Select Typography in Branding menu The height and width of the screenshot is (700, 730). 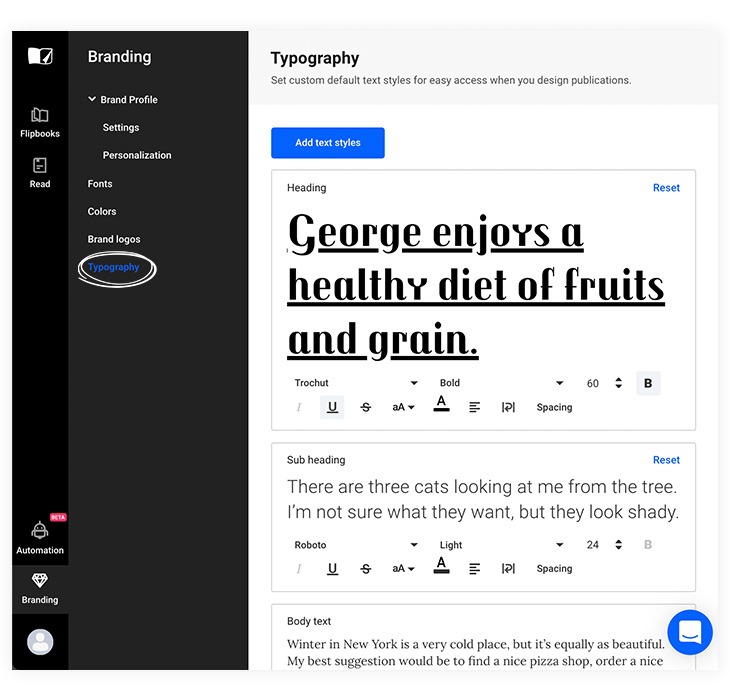click(x=114, y=267)
